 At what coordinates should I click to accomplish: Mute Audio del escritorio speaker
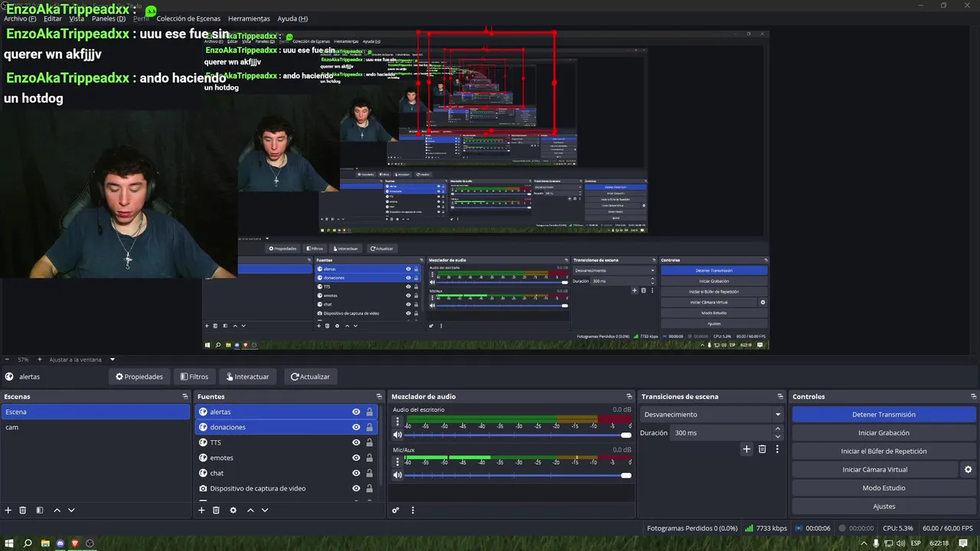[x=397, y=435]
